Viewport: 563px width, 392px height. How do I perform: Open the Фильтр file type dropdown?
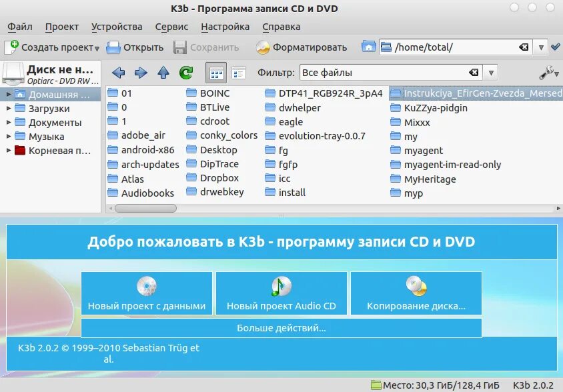point(491,73)
